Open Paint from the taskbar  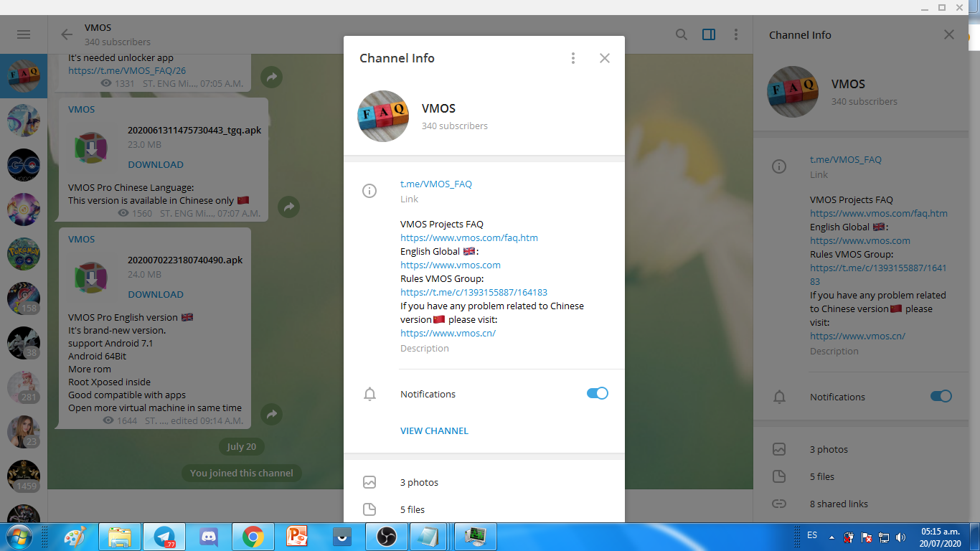(75, 537)
